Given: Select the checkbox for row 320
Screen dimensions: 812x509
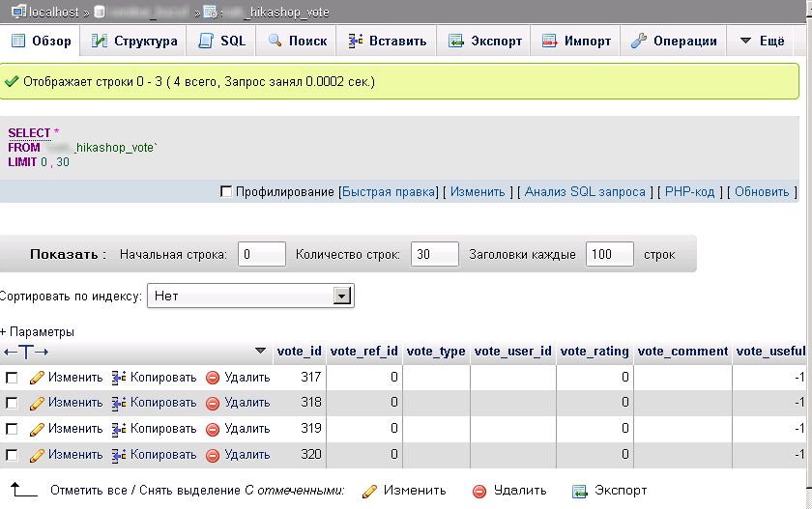Looking at the screenshot, I should pos(12,455).
